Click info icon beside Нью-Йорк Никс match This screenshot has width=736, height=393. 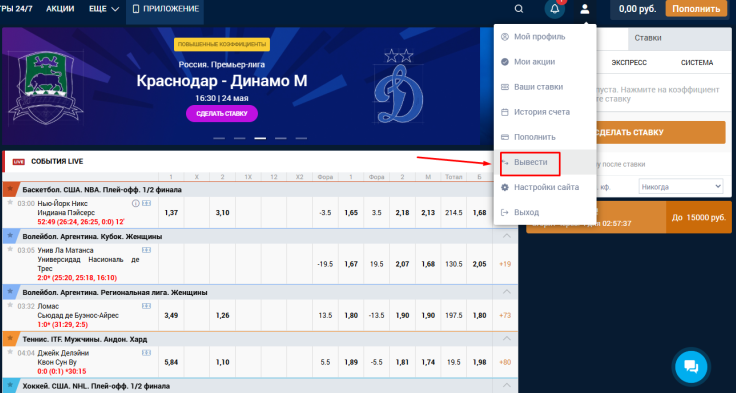(x=136, y=203)
